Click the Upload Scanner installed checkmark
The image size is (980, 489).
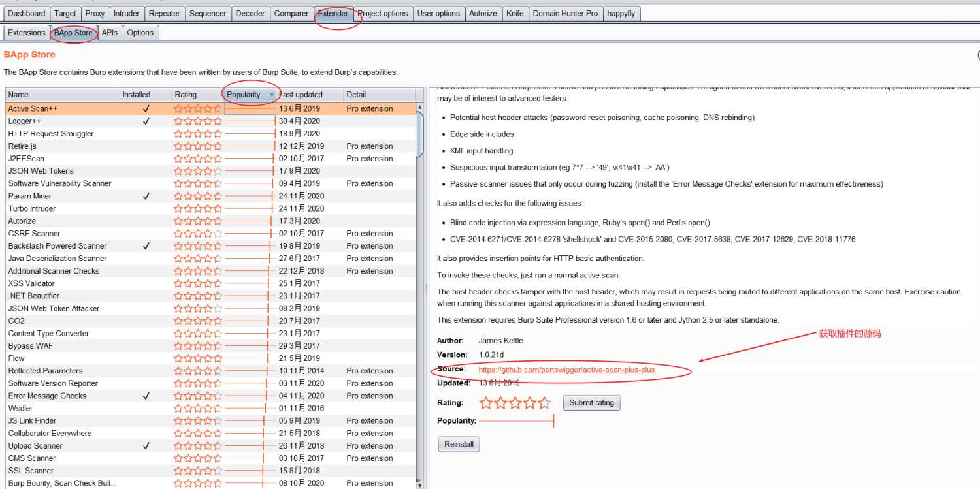pos(146,446)
